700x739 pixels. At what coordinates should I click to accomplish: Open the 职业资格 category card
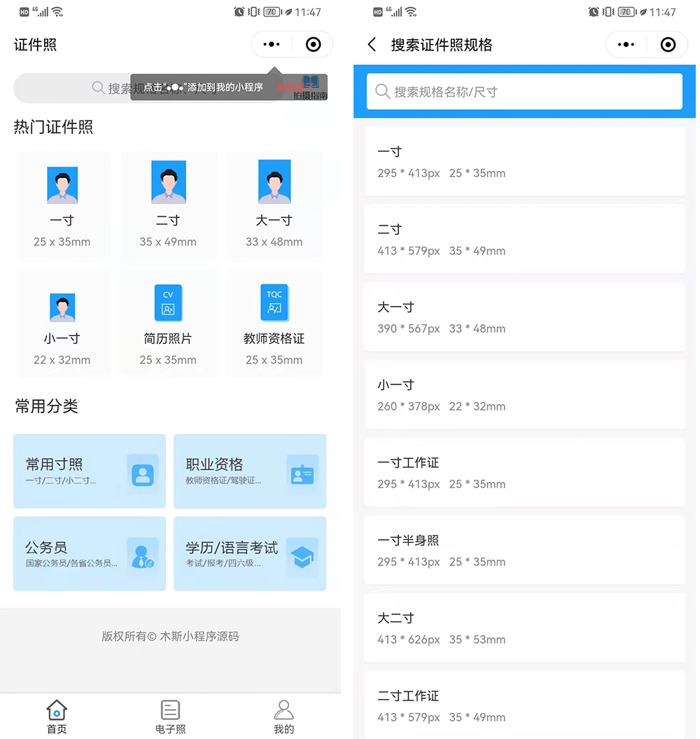250,471
